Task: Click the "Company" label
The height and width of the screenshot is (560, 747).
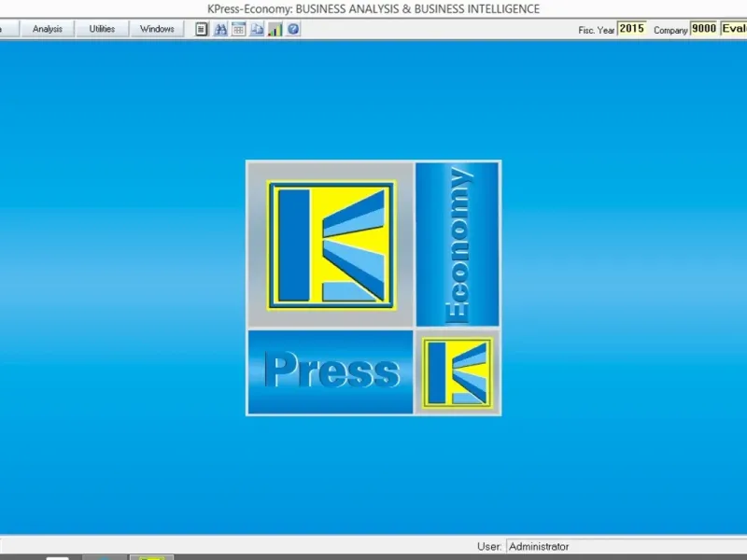Action: click(x=670, y=30)
